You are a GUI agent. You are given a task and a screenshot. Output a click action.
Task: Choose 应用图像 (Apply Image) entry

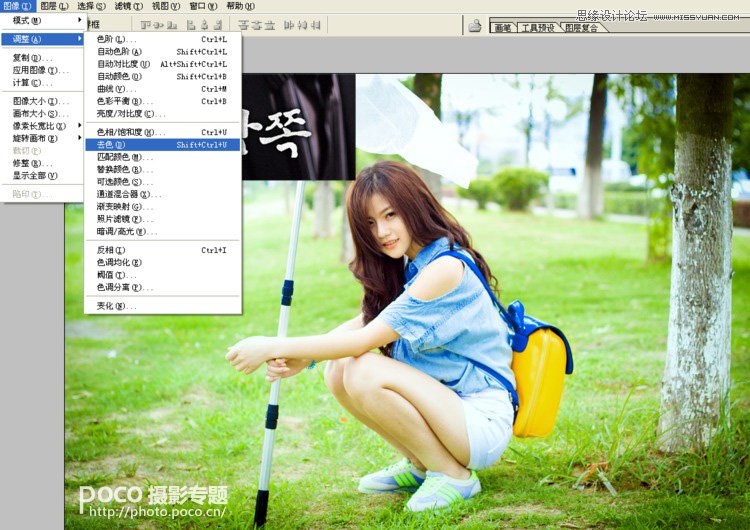coord(42,70)
